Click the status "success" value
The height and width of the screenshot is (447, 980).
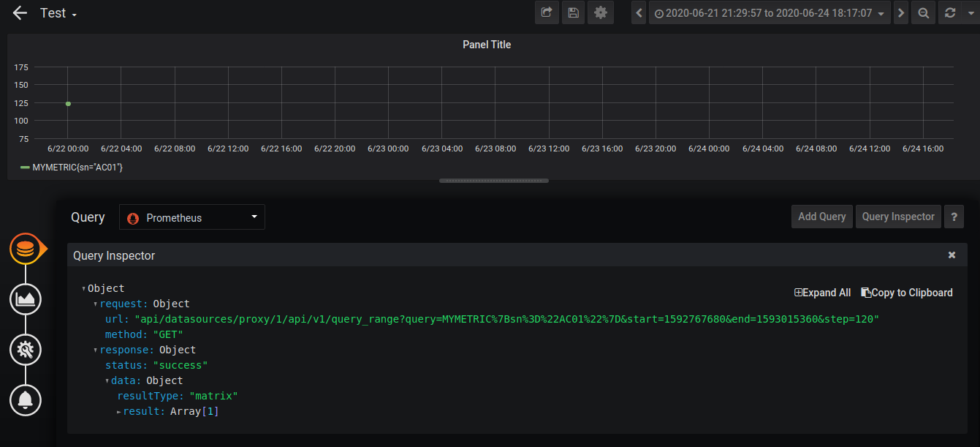(x=181, y=365)
